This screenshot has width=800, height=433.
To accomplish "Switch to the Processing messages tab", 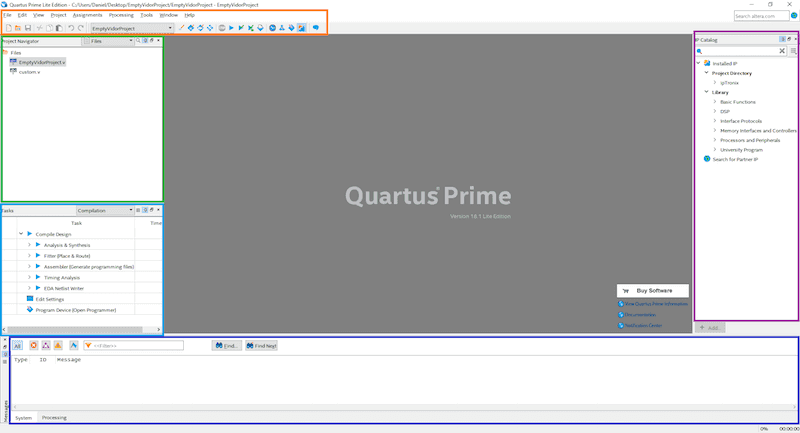I will coord(54,417).
